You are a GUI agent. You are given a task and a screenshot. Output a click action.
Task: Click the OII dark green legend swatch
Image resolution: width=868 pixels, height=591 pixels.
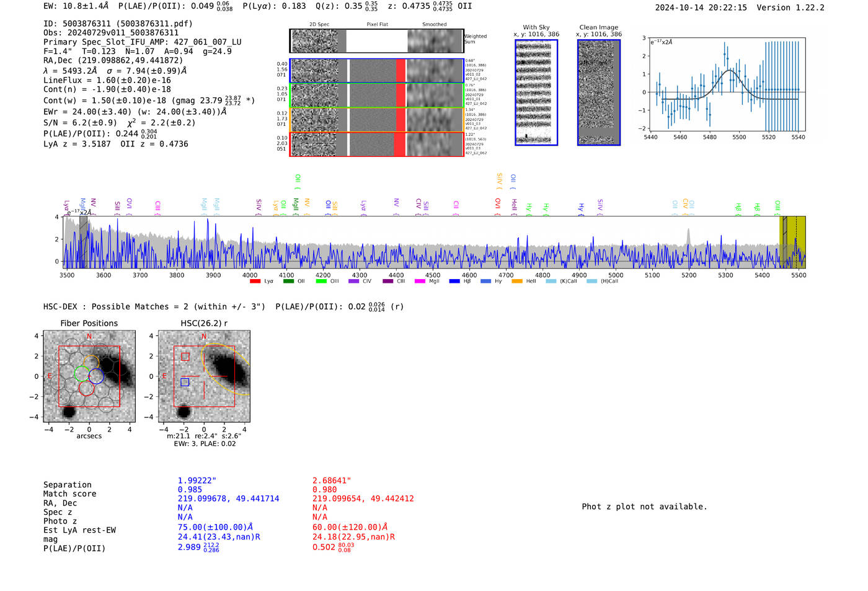click(288, 282)
